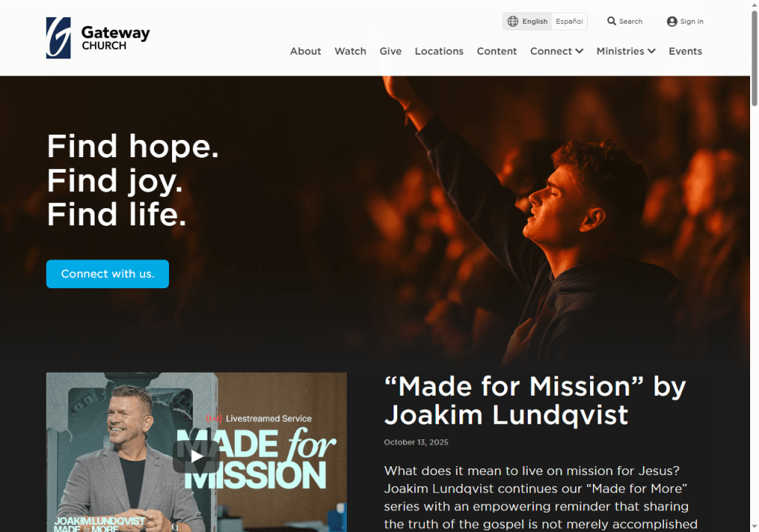
Task: Open the Made for Mission video thumbnail
Action: coord(196,452)
